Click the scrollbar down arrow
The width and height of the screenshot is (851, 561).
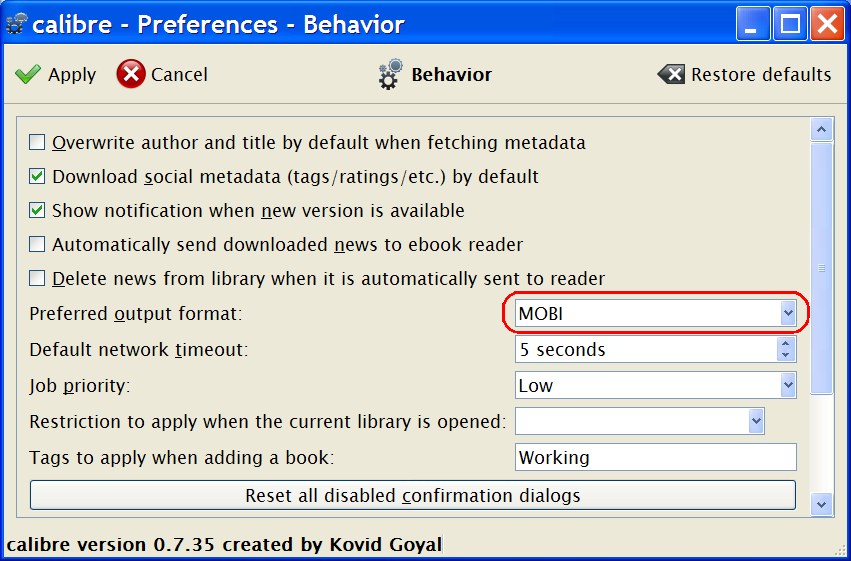tap(821, 505)
